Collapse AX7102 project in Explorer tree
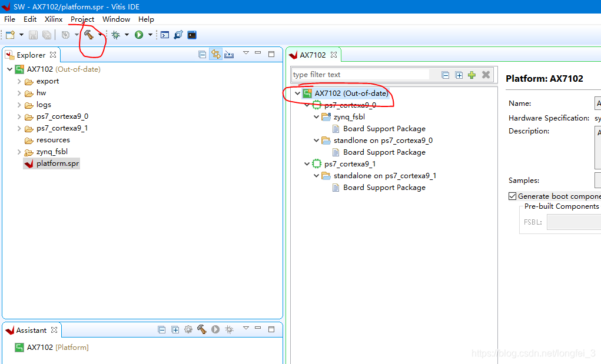The height and width of the screenshot is (364, 601). pyautogui.click(x=9, y=69)
